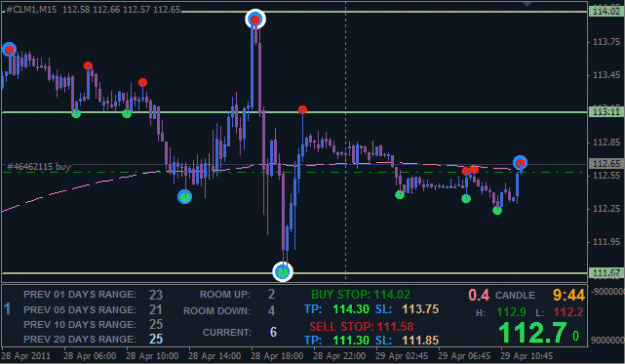Click the SELL STOP: 111.58 text
This screenshot has height=364, width=625.
[x=362, y=327]
